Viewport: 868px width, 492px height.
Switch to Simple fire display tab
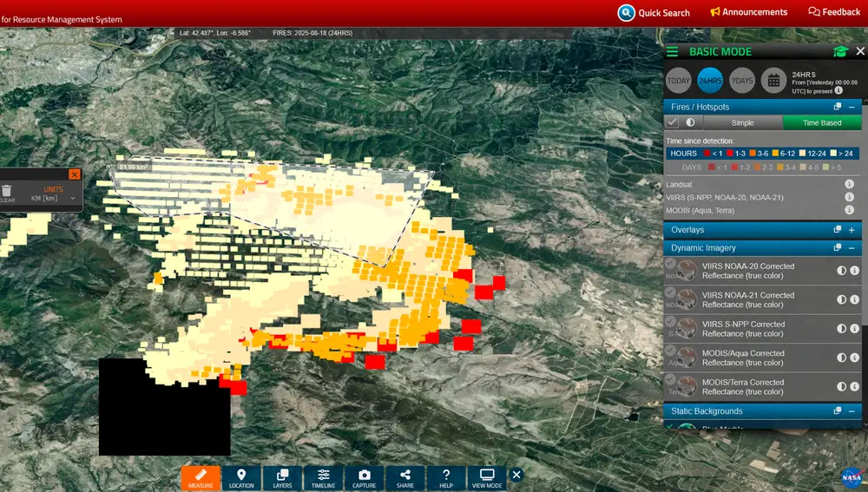[x=742, y=123]
